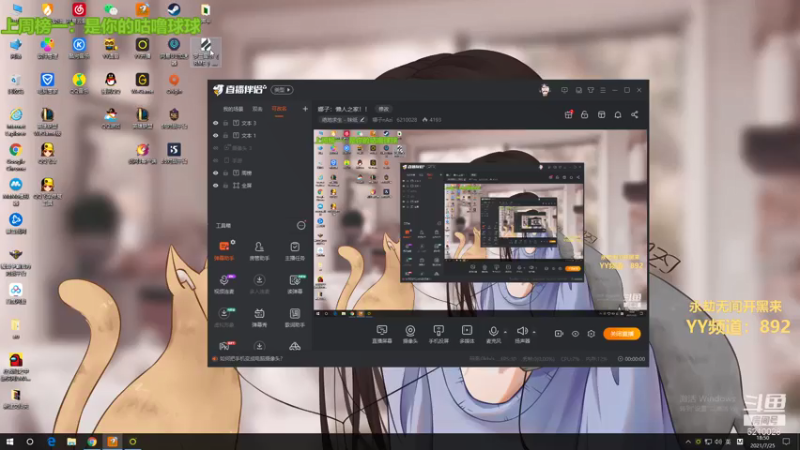This screenshot has width=800, height=450.
Task: Add 摄像头 webcam source
Action: pyautogui.click(x=410, y=334)
